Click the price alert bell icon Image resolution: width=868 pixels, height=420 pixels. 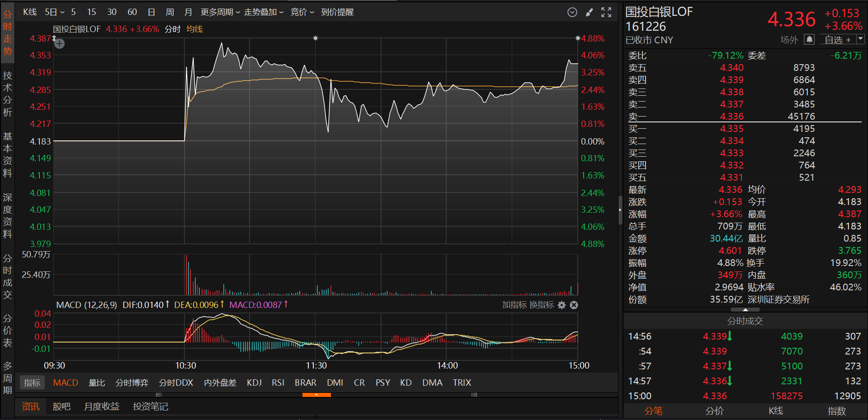(809, 40)
